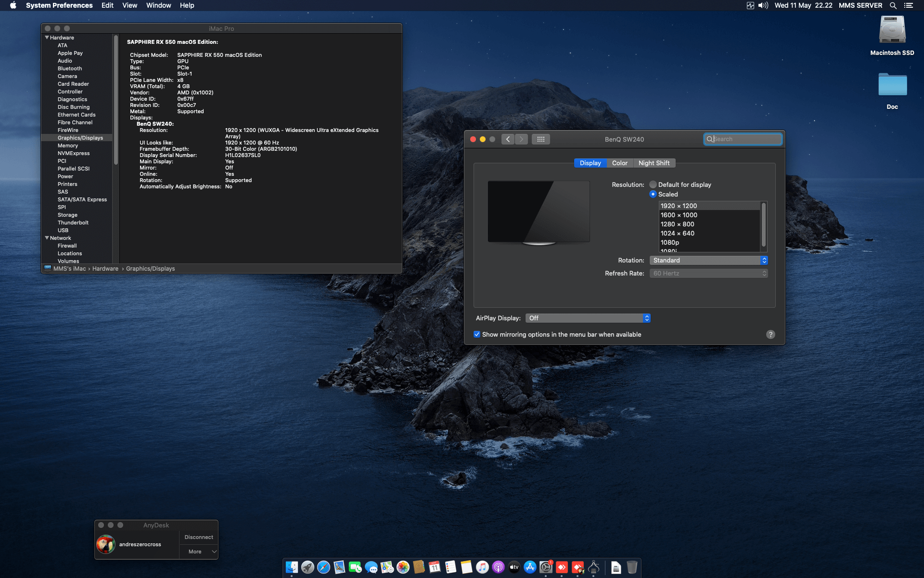
Task: Open System Preferences from the Dock
Action: pyautogui.click(x=545, y=567)
